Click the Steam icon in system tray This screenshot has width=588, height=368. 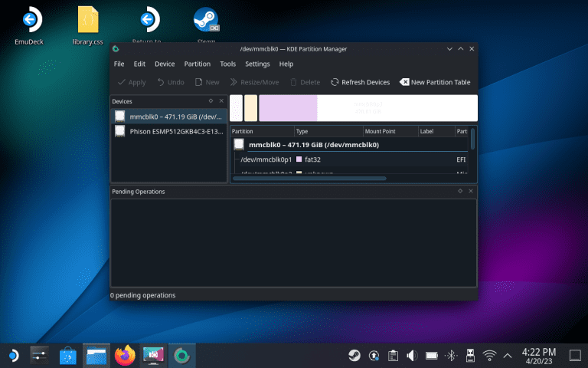(x=354, y=356)
